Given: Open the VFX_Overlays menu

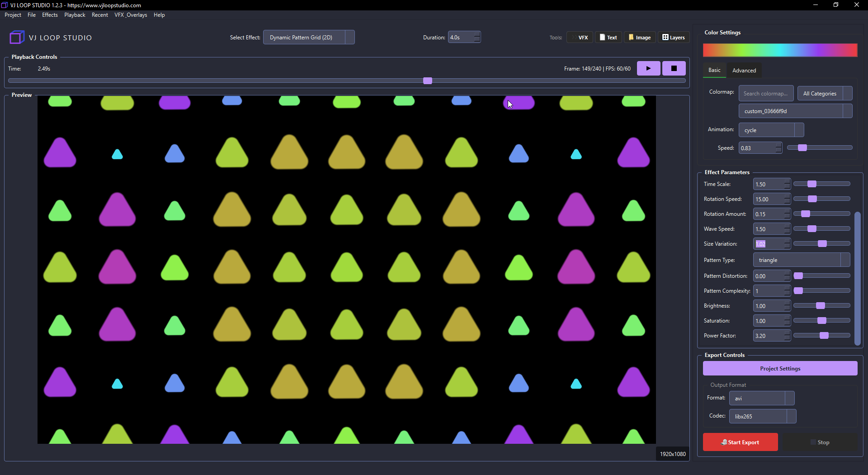Looking at the screenshot, I should 131,15.
